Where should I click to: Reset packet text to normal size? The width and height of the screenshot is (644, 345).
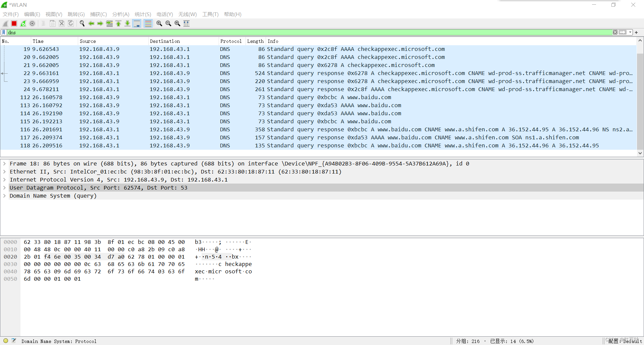tap(177, 23)
